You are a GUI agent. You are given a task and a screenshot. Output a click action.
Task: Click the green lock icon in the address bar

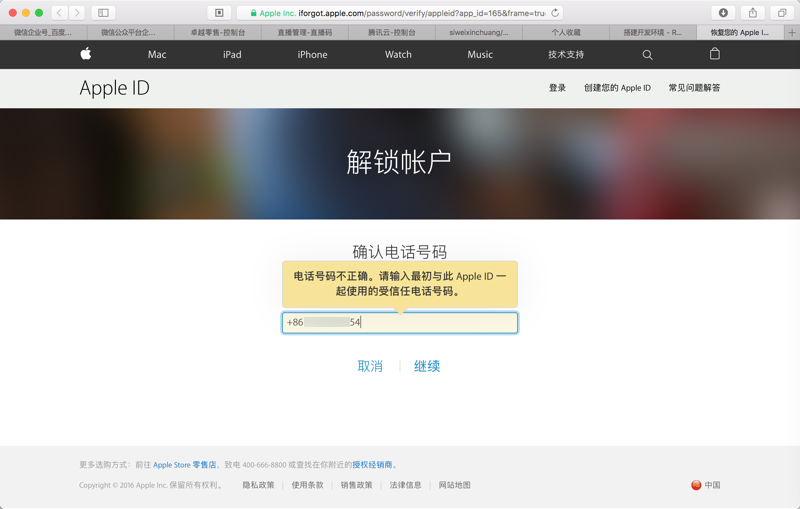[254, 13]
